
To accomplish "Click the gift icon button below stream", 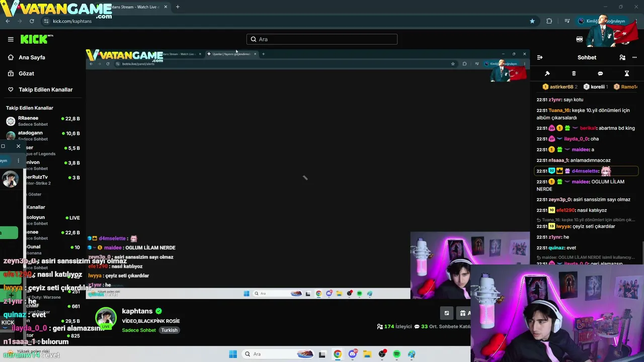I will (464, 313).
